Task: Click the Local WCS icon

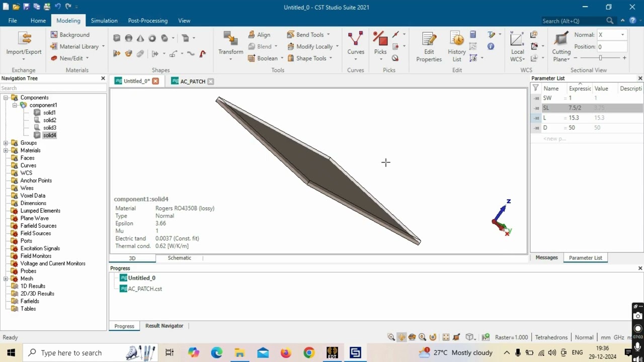Action: [517, 39]
